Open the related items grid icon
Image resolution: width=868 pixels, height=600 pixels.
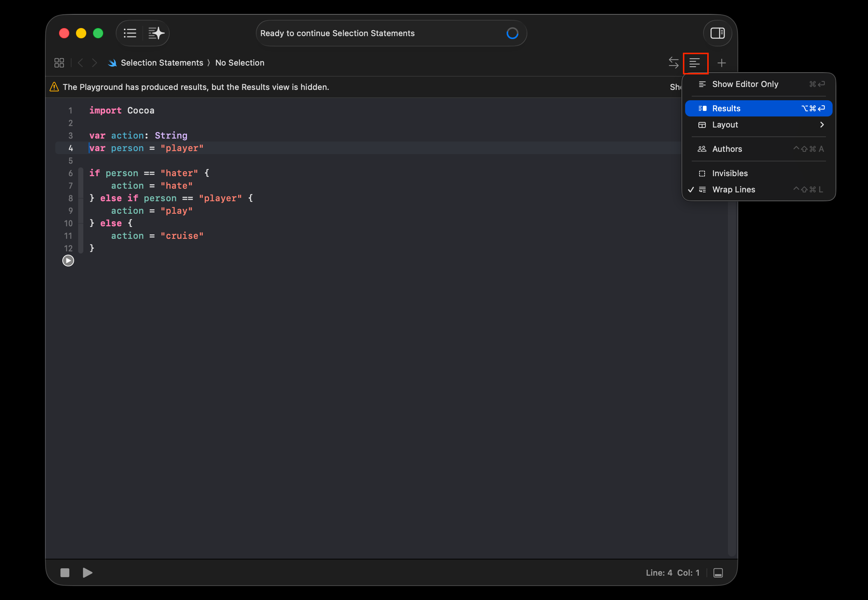[59, 63]
